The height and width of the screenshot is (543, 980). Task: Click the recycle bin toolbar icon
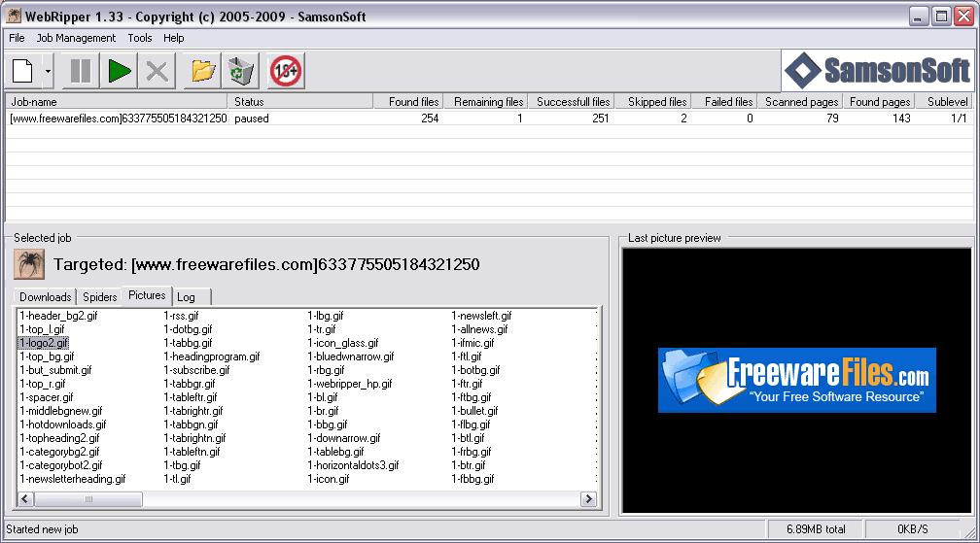(x=241, y=71)
